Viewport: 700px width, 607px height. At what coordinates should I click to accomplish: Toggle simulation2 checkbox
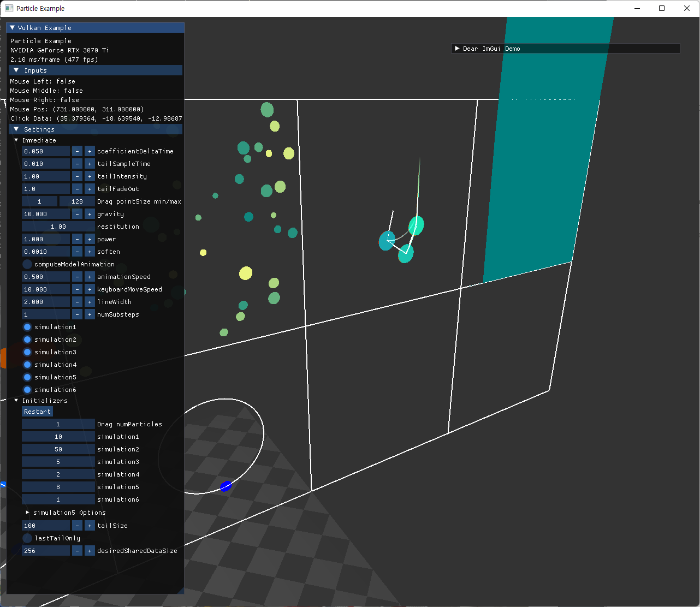[27, 340]
